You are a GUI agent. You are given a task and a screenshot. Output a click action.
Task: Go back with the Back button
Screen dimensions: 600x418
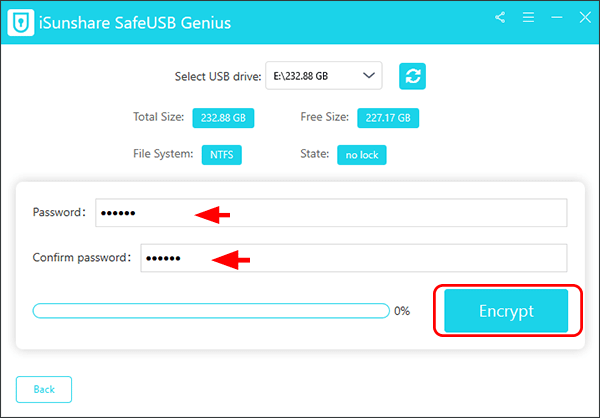pos(43,389)
